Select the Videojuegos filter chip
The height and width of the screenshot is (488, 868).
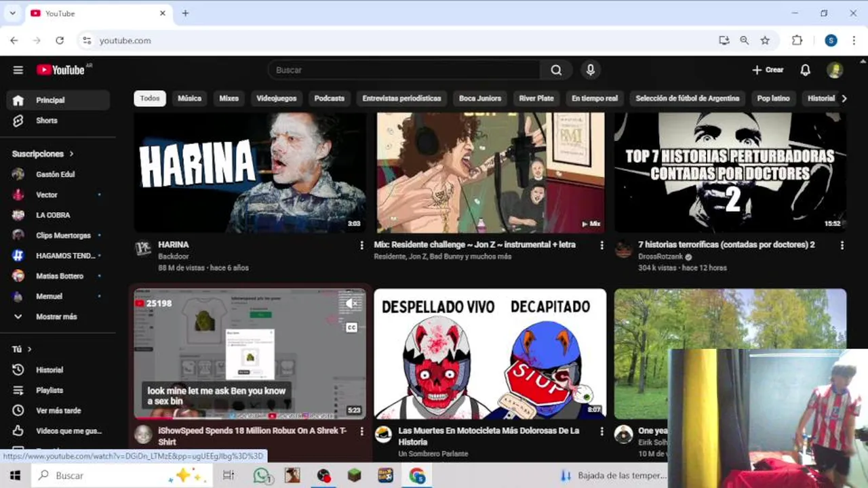pyautogui.click(x=277, y=98)
